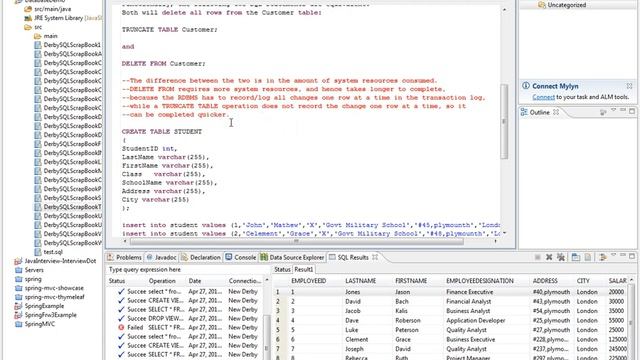Close the SQL Results tab
The image size is (640, 360).
click(375, 257)
